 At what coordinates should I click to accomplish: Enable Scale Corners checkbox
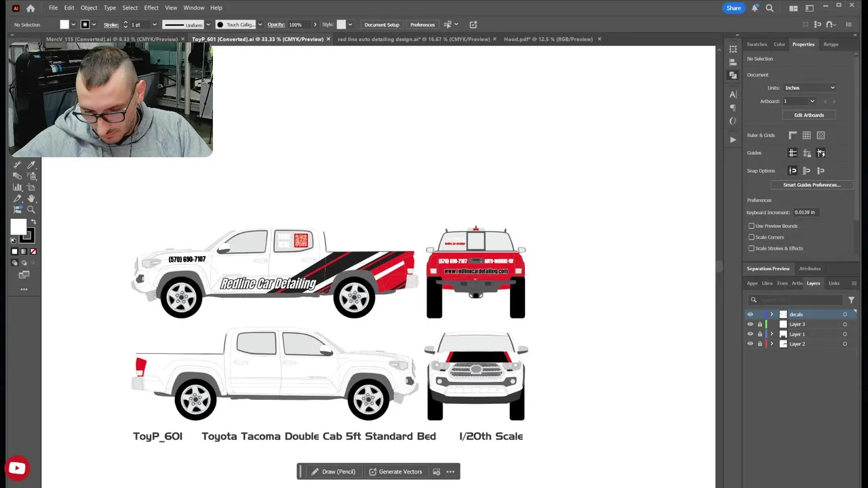(x=751, y=237)
